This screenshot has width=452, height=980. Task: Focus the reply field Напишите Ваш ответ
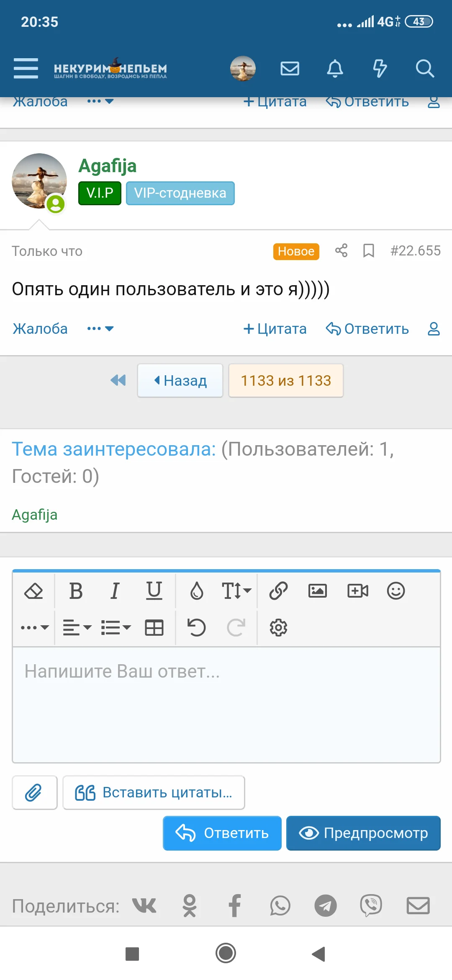click(x=226, y=704)
